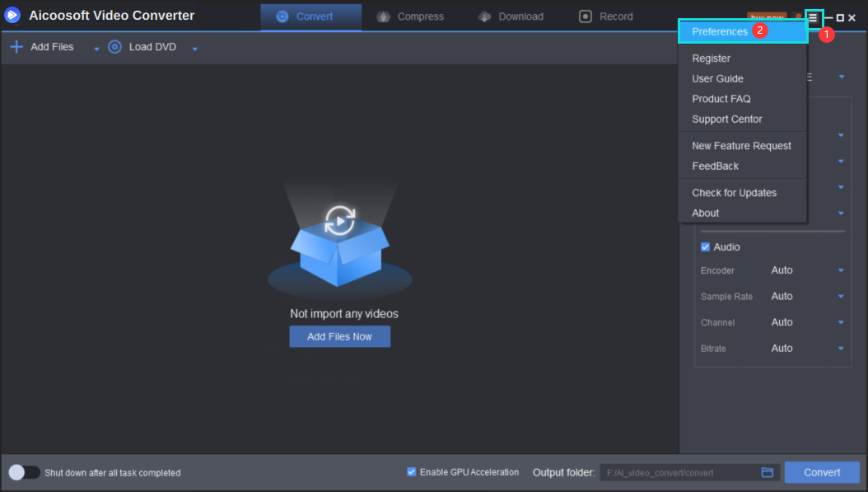Click the Compress tab icon
Image resolution: width=868 pixels, height=492 pixels.
click(383, 16)
